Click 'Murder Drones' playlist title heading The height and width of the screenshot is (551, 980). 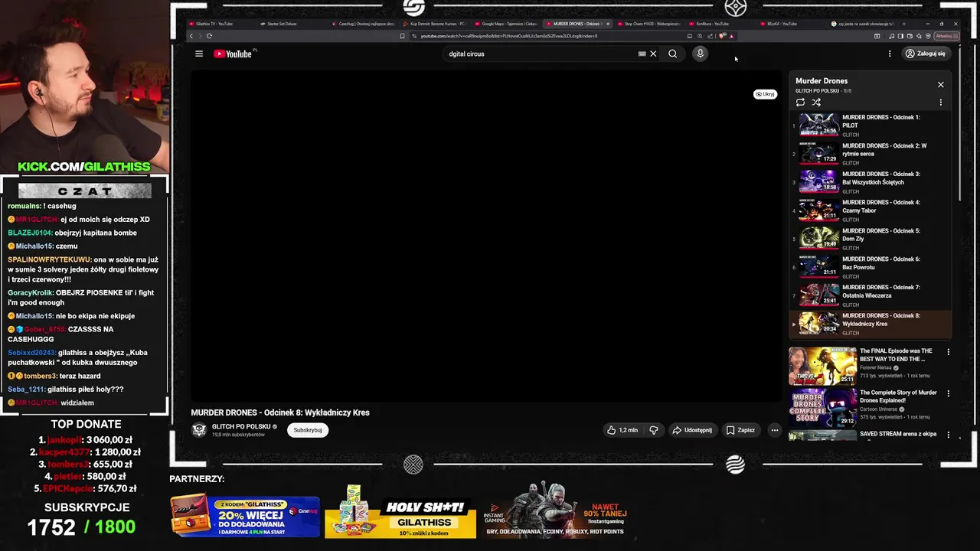click(x=822, y=81)
